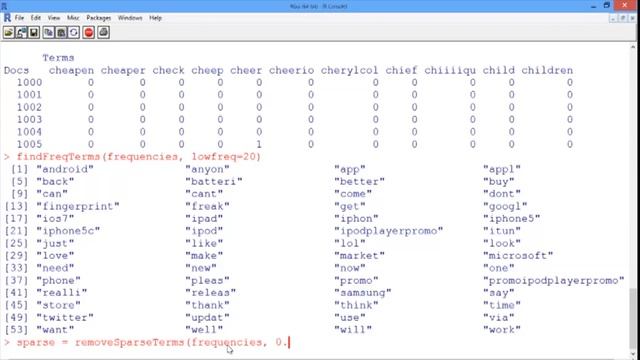Click the "want" term in output
640x360 pixels.
point(55,330)
